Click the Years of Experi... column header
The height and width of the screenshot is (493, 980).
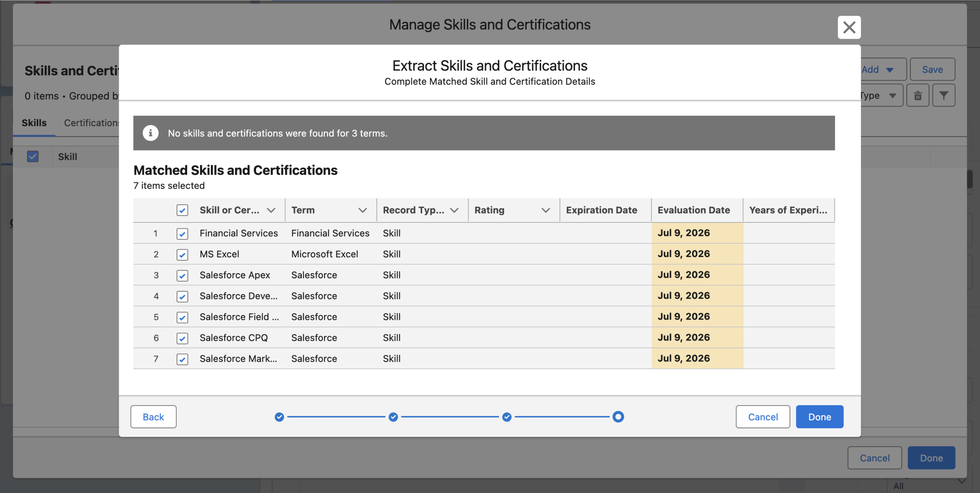(x=789, y=210)
